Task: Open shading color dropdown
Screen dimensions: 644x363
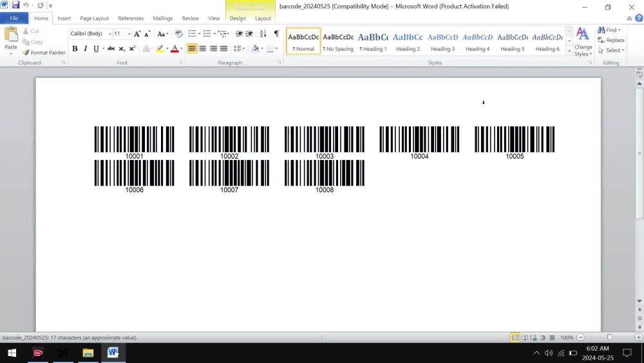Action: [262, 48]
